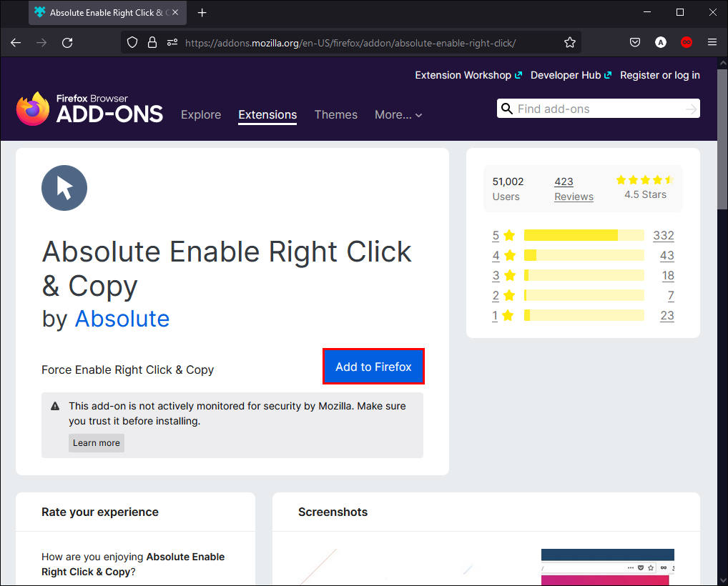Image resolution: width=728 pixels, height=586 pixels.
Task: Open tracking protection shield icon
Action: click(132, 43)
